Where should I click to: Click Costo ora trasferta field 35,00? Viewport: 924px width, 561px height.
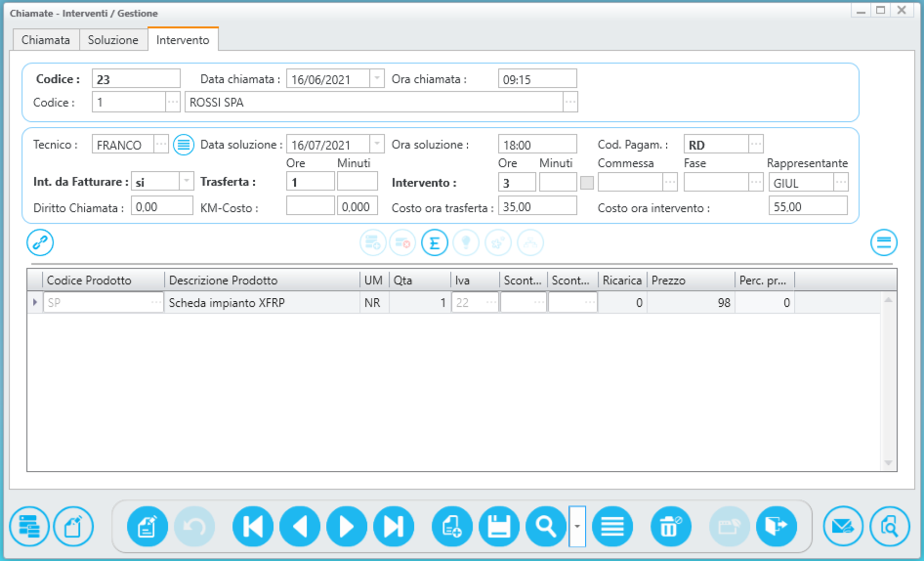(x=537, y=206)
